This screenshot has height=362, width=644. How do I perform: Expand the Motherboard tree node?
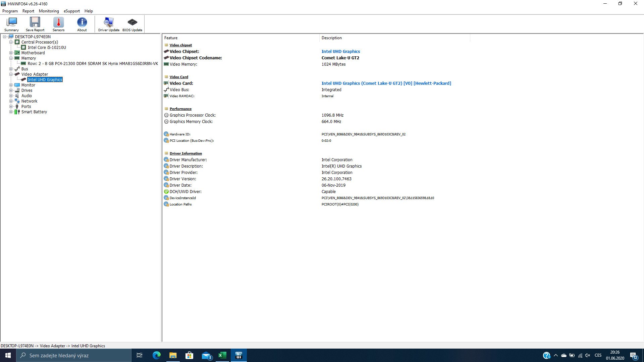(x=11, y=53)
